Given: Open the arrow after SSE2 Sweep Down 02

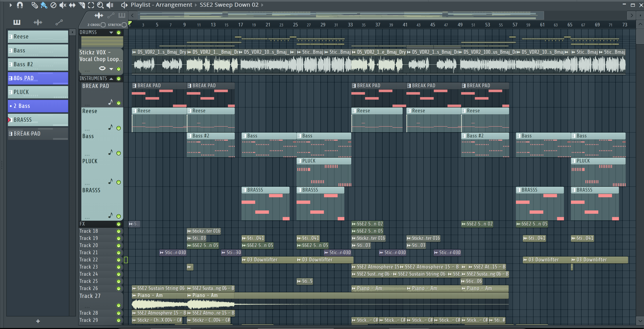Looking at the screenshot, I should (x=262, y=5).
